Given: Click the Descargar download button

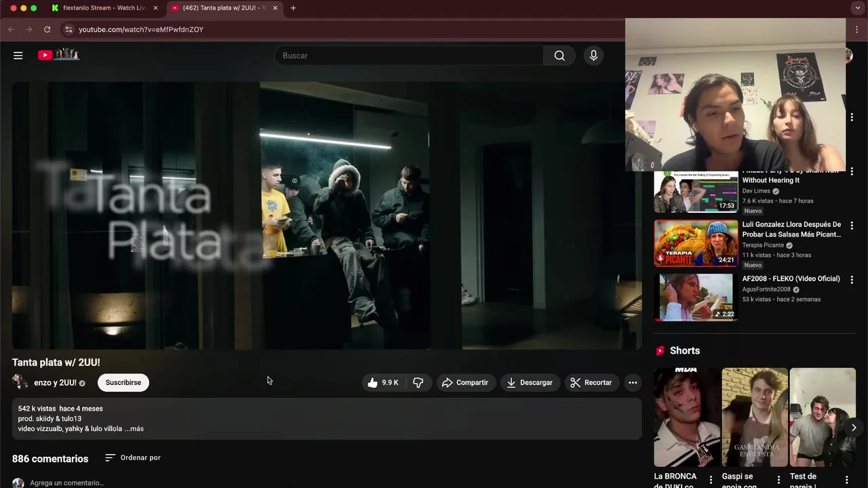Looking at the screenshot, I should [x=530, y=383].
